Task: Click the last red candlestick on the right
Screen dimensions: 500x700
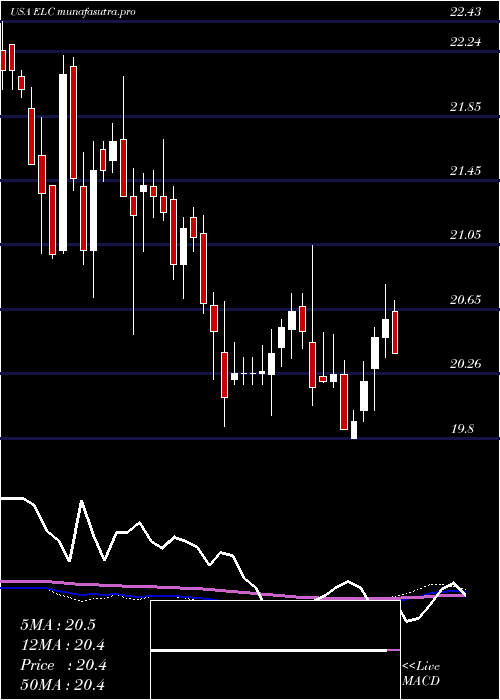Action: point(395,332)
